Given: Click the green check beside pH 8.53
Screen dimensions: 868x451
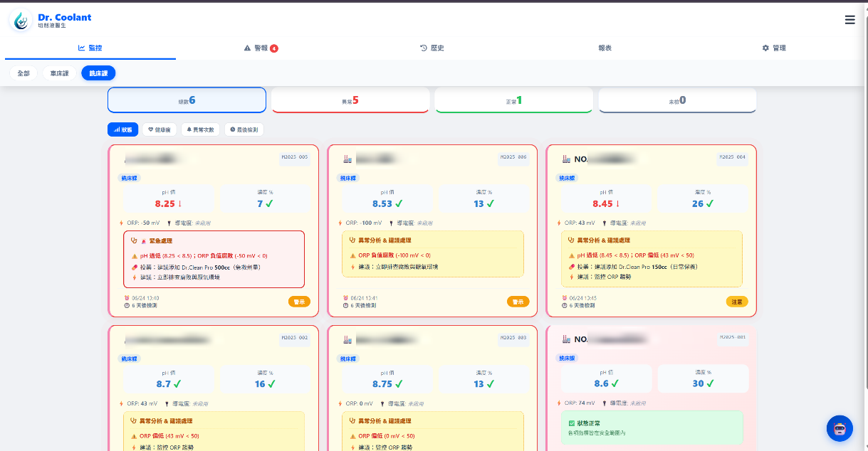Looking at the screenshot, I should [399, 203].
